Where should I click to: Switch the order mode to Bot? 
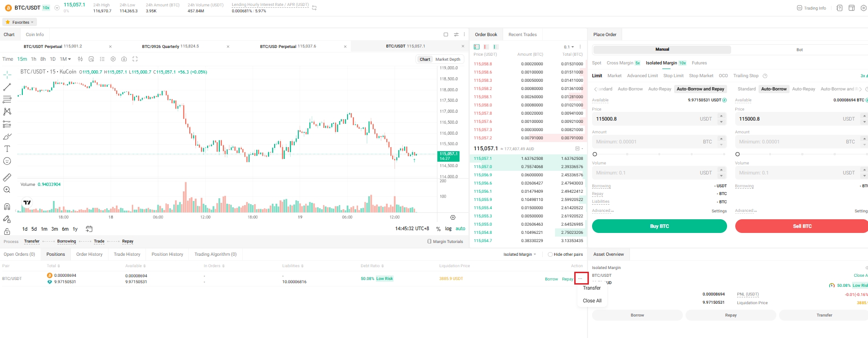(x=799, y=50)
